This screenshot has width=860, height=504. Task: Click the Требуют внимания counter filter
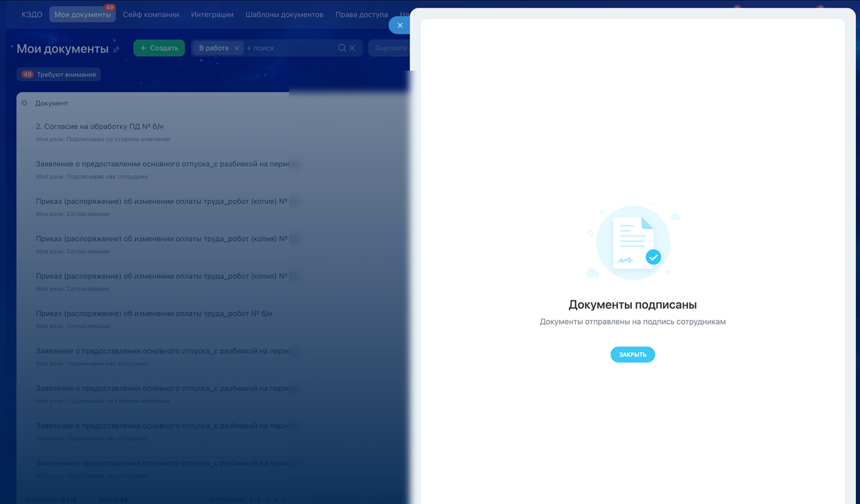(59, 74)
